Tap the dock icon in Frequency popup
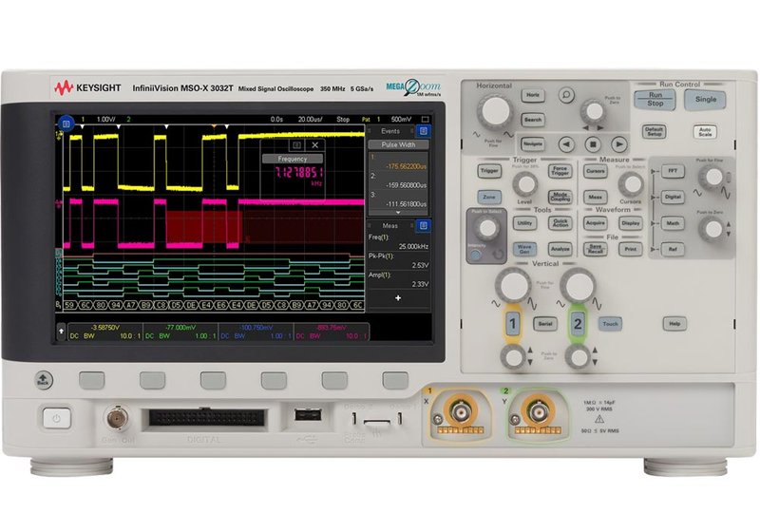 point(296,144)
